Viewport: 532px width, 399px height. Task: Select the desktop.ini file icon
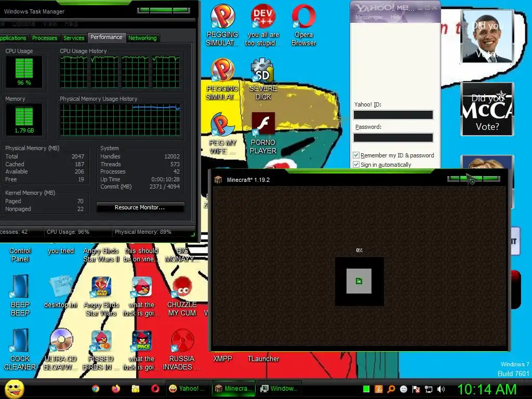pos(61,287)
